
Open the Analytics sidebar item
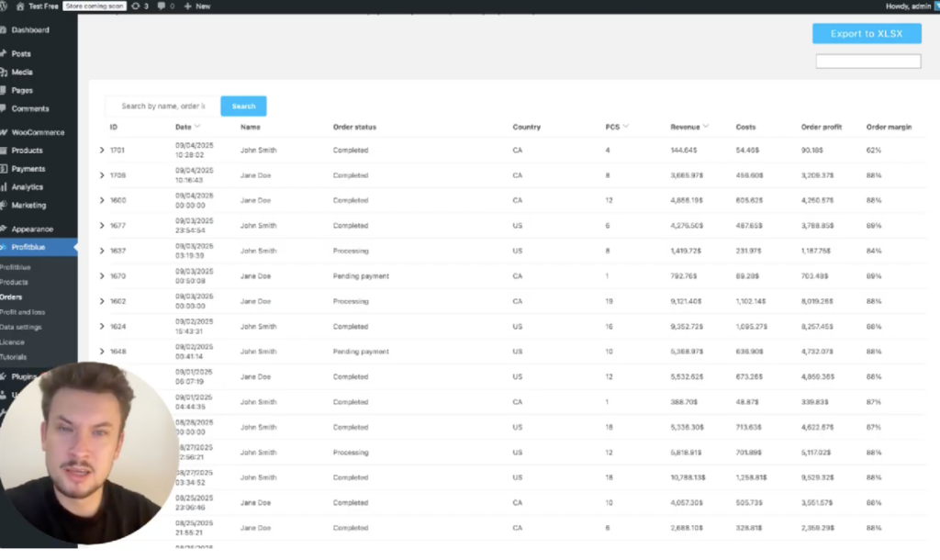pos(27,187)
